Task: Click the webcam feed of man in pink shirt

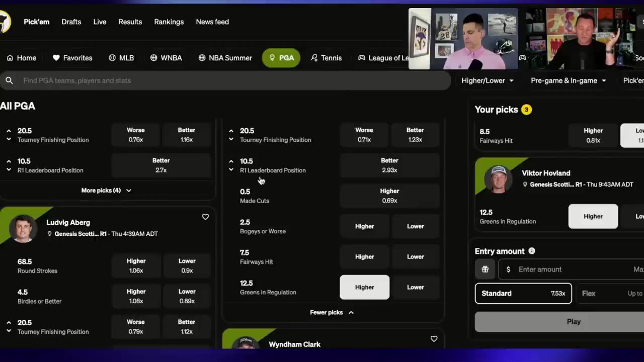Action: (x=463, y=39)
